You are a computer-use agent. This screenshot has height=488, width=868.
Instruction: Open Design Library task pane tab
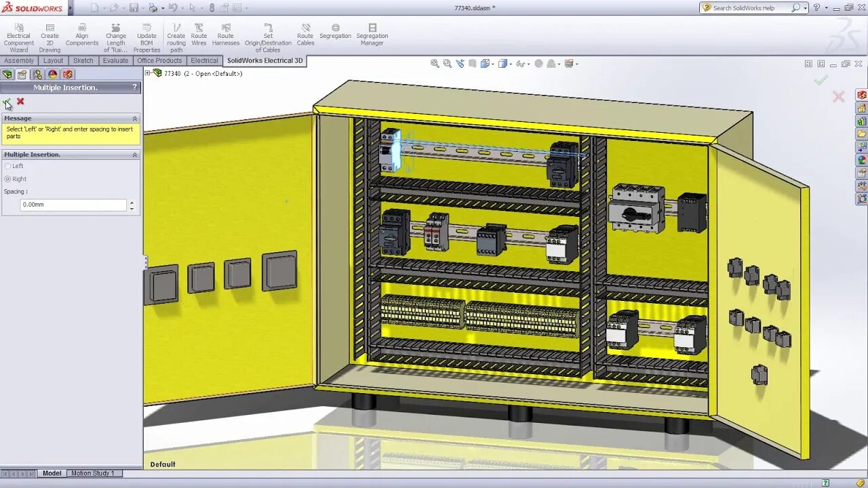click(x=862, y=121)
